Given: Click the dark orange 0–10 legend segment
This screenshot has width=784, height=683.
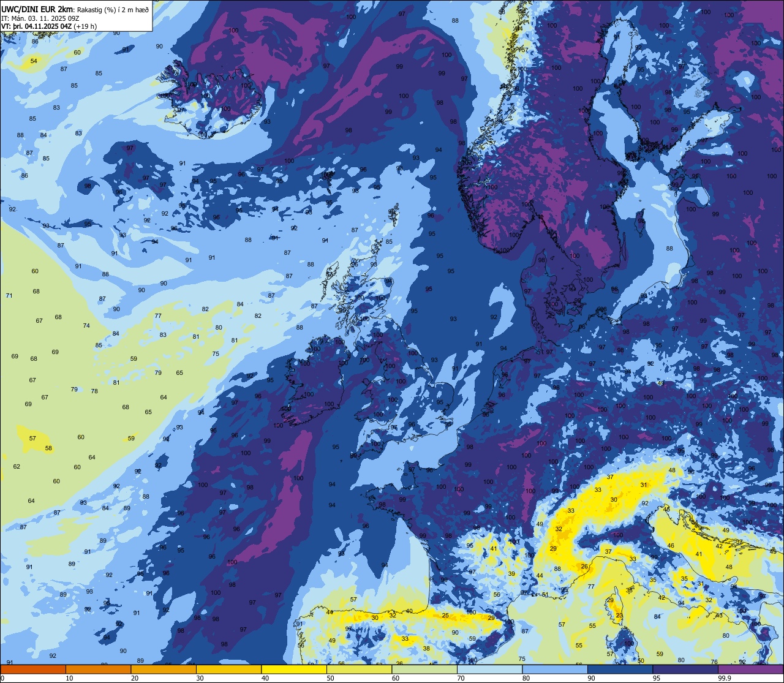Looking at the screenshot, I should (x=33, y=669).
